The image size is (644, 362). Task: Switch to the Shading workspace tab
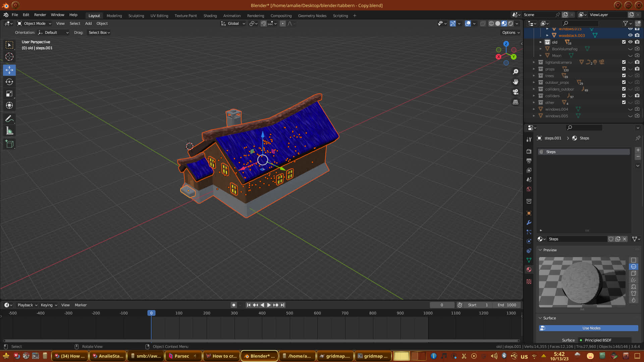pyautogui.click(x=210, y=16)
